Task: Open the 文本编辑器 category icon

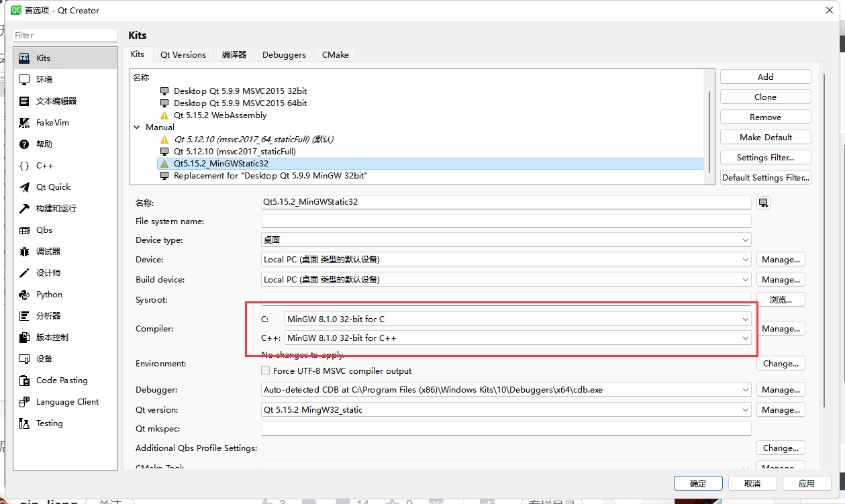Action: click(x=24, y=101)
